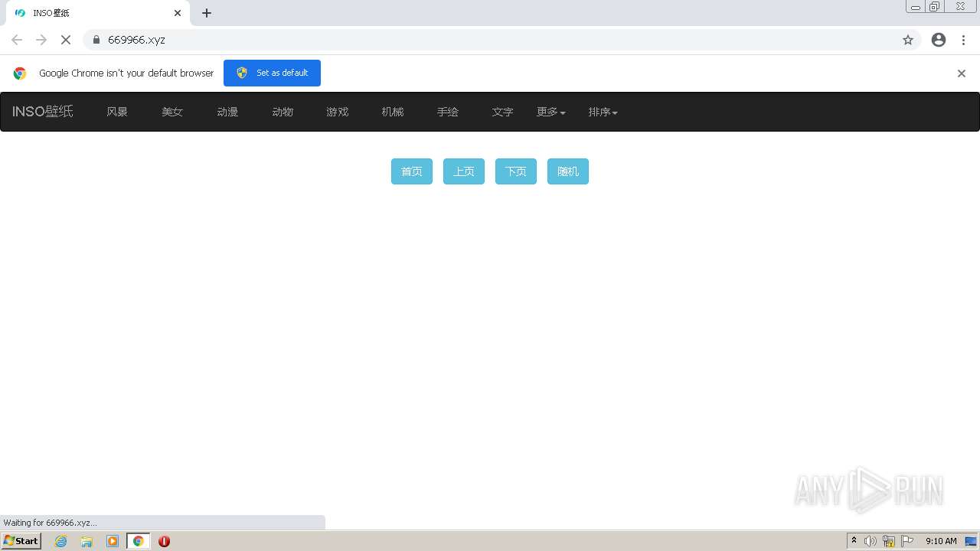Dismiss the default browser notification bar

pyautogui.click(x=962, y=73)
